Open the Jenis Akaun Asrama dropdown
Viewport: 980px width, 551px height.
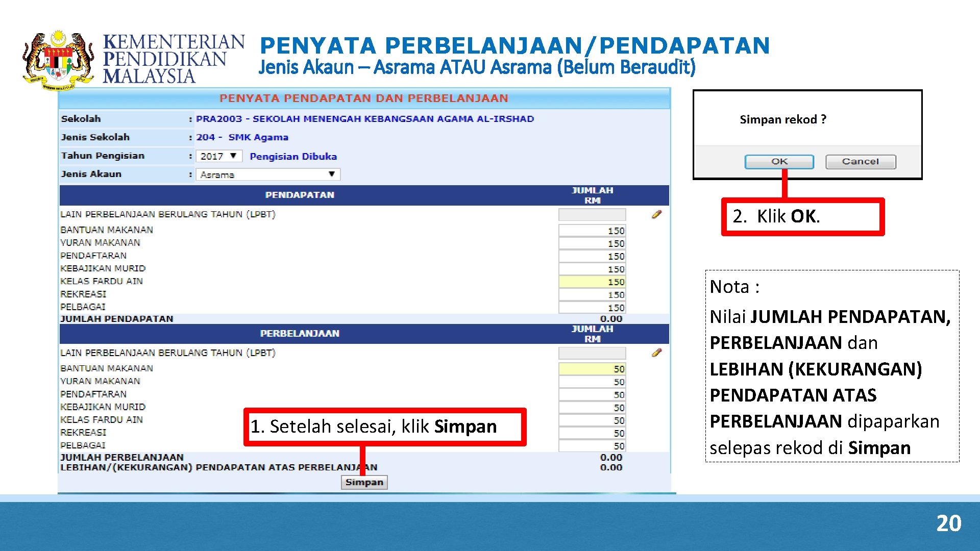click(x=268, y=174)
